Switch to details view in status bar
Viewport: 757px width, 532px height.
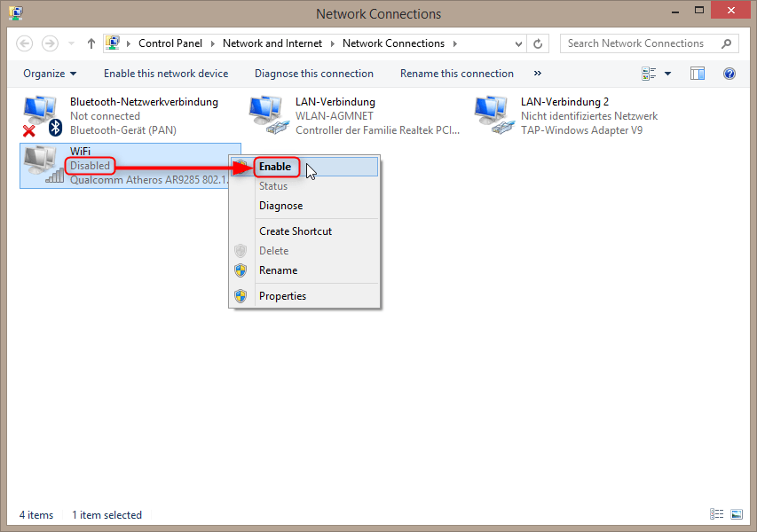[x=716, y=514]
